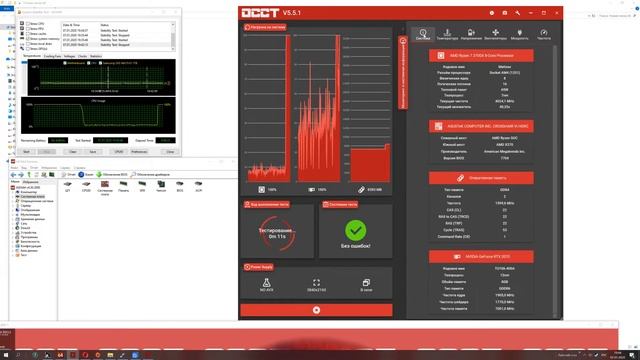The image size is (640, 360).
Task: Open the Память icon in AIDA64 content pane
Action: [123, 186]
